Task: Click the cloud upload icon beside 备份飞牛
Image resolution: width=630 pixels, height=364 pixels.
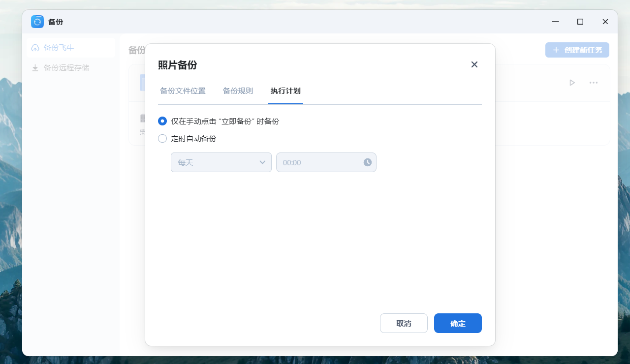Action: (x=35, y=48)
